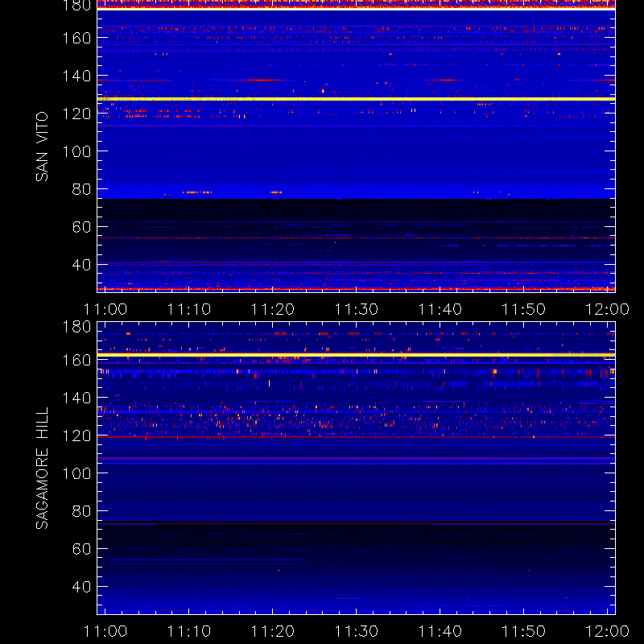Click the yellow band in the San Vito spectrogram
Image resolution: width=644 pixels, height=644 pixels.
coord(356,99)
